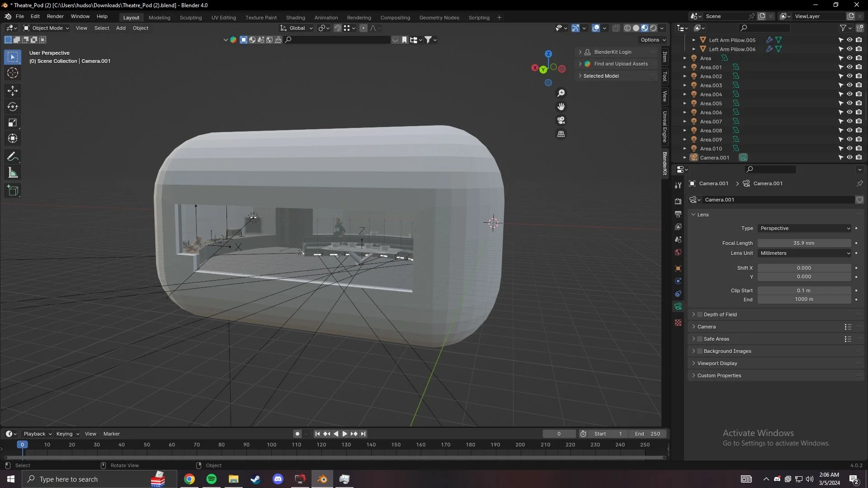
Task: Select the Rotate tool
Action: tap(13, 107)
